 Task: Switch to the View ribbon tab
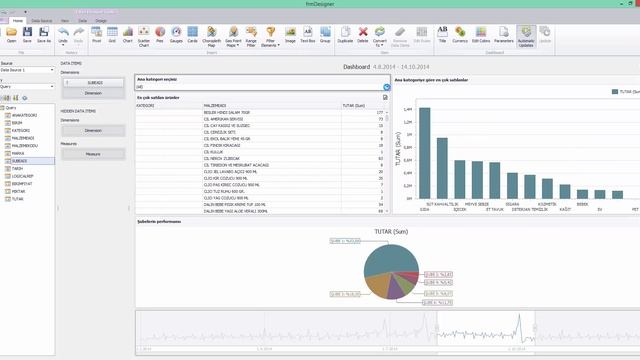pos(65,20)
